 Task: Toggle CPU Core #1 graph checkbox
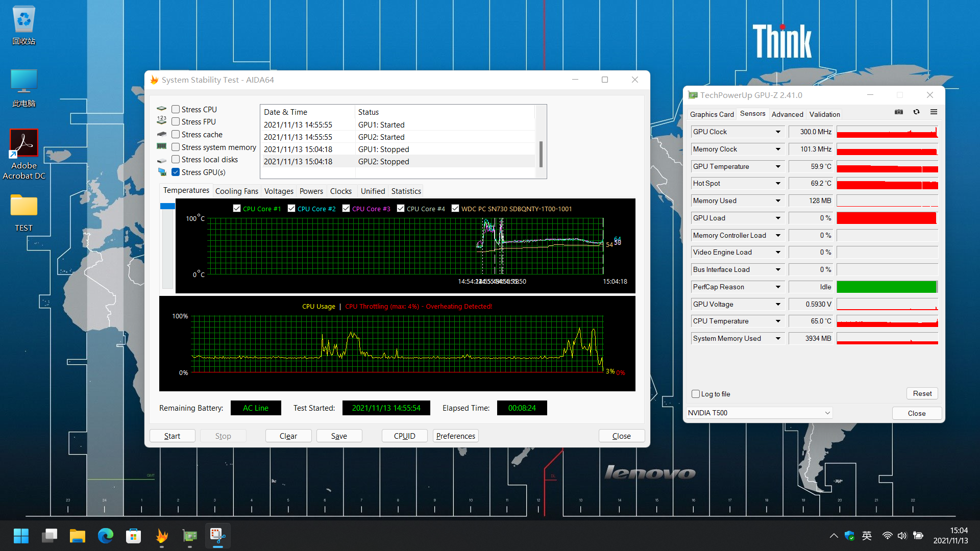point(237,208)
